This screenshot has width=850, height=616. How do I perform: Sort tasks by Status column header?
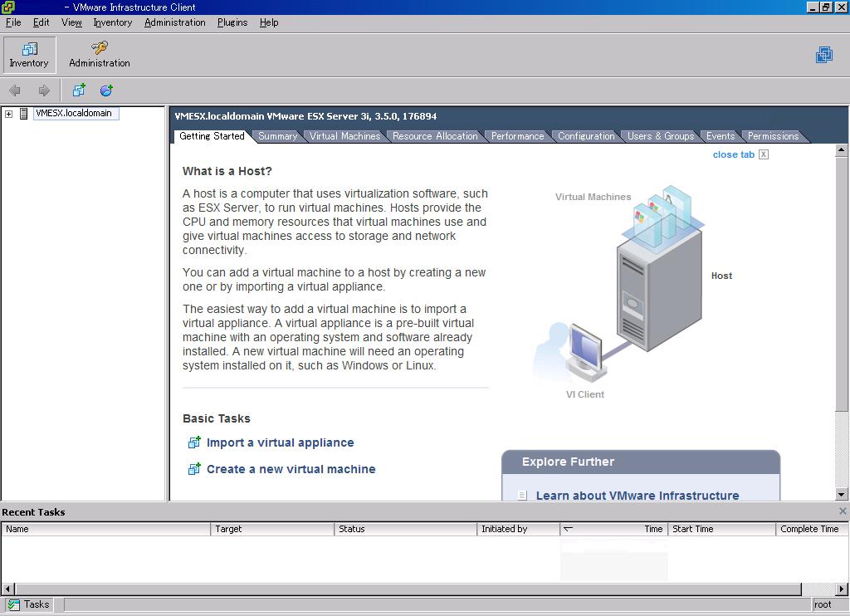pyautogui.click(x=405, y=529)
